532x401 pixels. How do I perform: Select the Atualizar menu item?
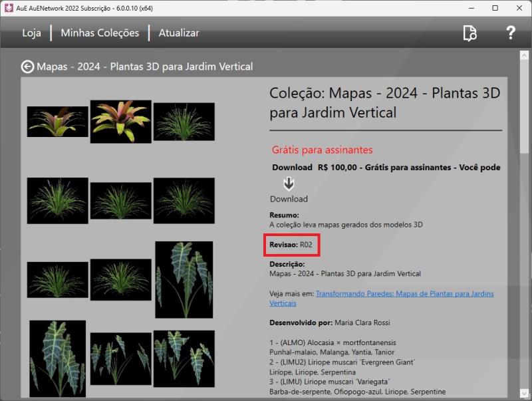(178, 33)
